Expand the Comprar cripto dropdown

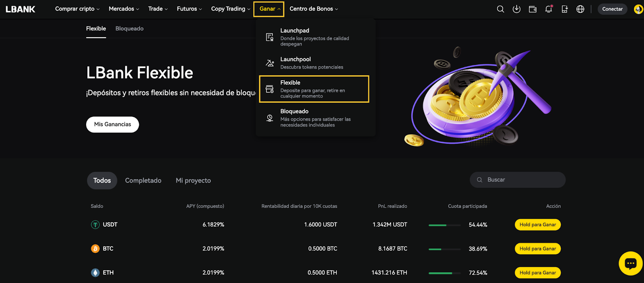pos(77,9)
